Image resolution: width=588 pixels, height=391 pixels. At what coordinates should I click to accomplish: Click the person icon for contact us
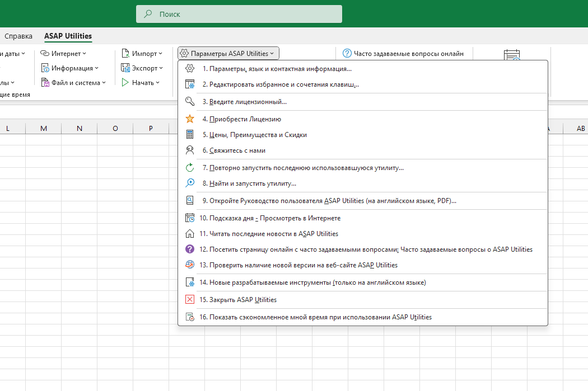tap(190, 150)
